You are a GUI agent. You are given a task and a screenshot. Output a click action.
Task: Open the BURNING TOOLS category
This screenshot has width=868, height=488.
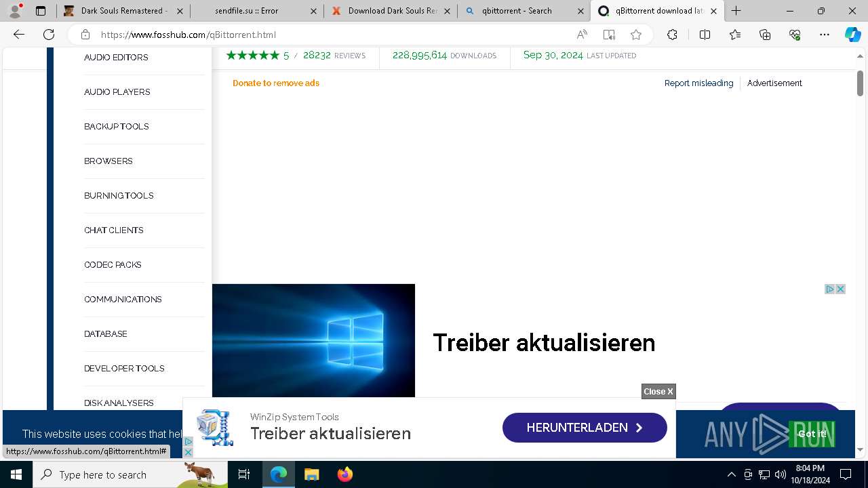119,196
